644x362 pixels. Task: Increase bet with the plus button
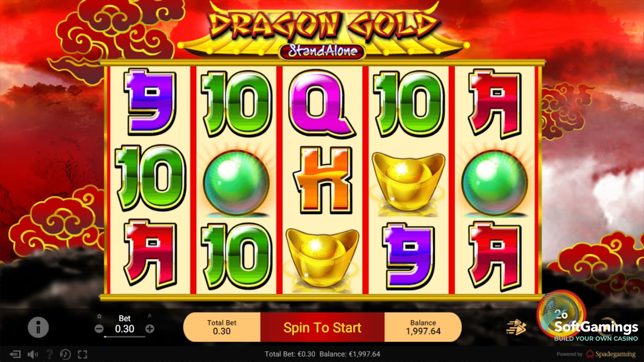(x=149, y=329)
